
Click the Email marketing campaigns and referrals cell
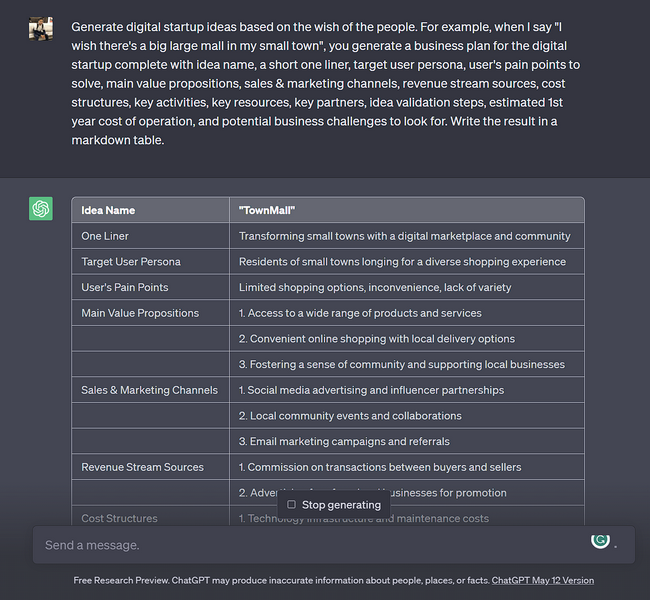coord(343,441)
